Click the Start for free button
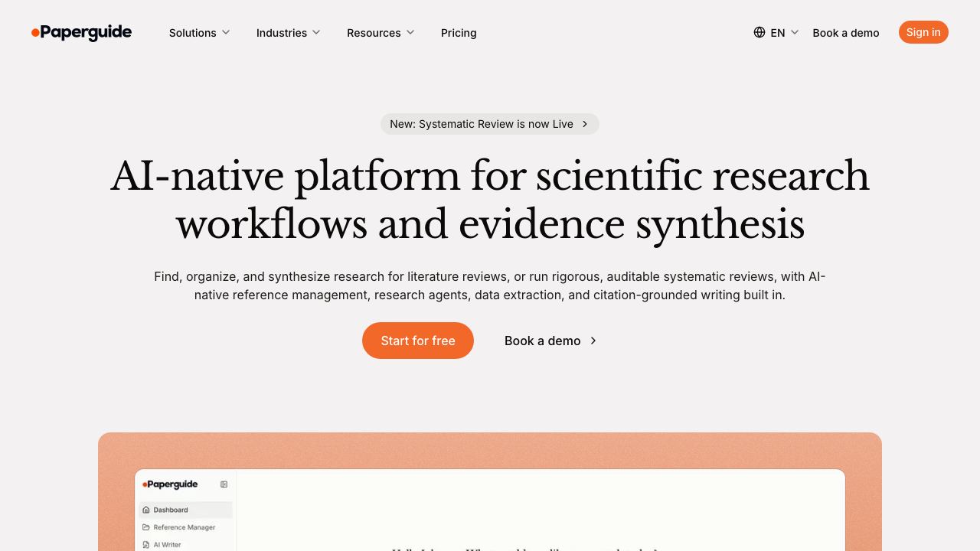Screen dimensions: 980x551 pos(418,341)
